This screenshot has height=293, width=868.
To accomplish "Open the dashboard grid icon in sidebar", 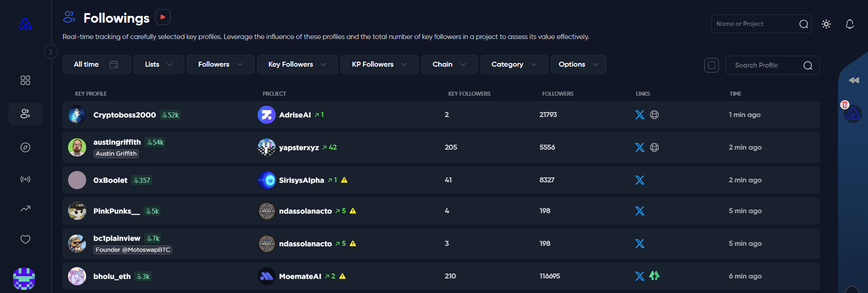I will pyautogui.click(x=25, y=80).
